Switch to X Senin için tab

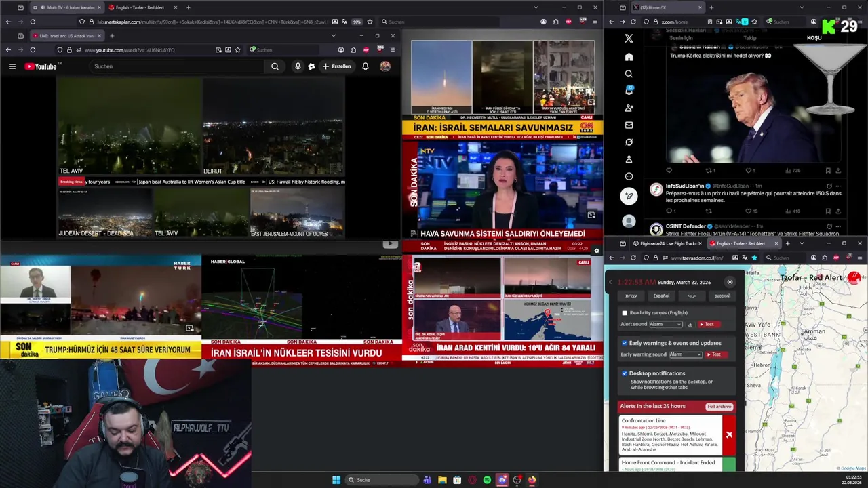click(681, 38)
